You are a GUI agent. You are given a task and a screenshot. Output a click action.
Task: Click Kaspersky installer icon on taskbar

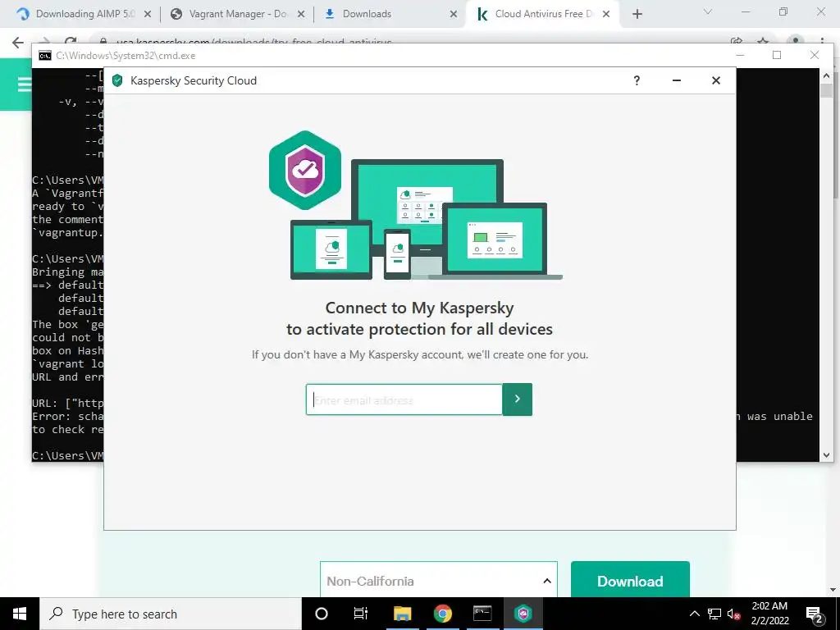click(523, 614)
